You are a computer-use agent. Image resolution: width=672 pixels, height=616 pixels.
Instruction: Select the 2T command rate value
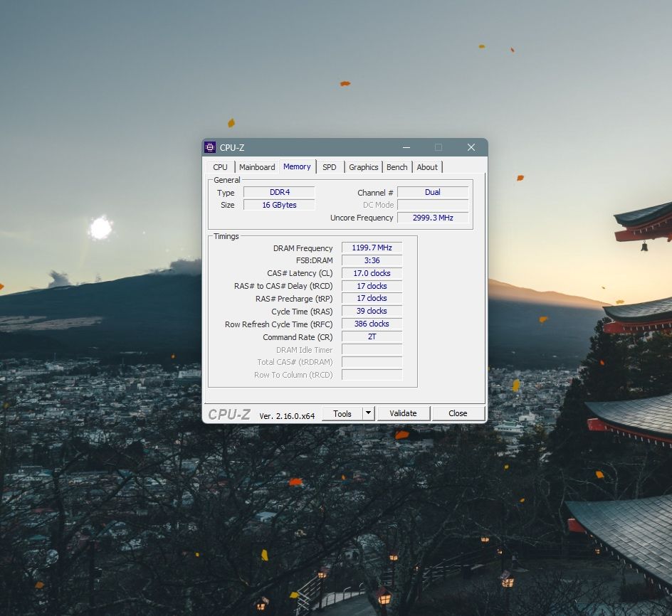372,336
